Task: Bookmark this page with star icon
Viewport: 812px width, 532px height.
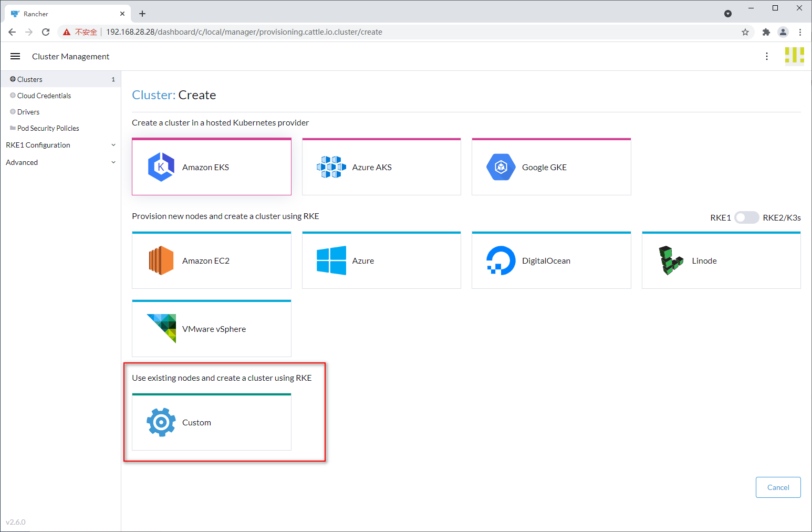Action: 745,32
